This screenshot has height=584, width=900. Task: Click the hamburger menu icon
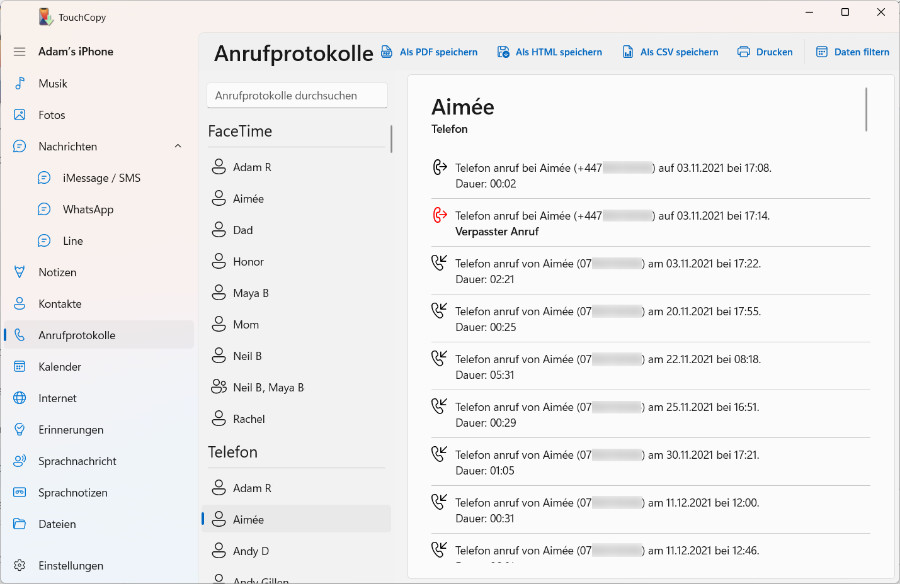[x=19, y=51]
